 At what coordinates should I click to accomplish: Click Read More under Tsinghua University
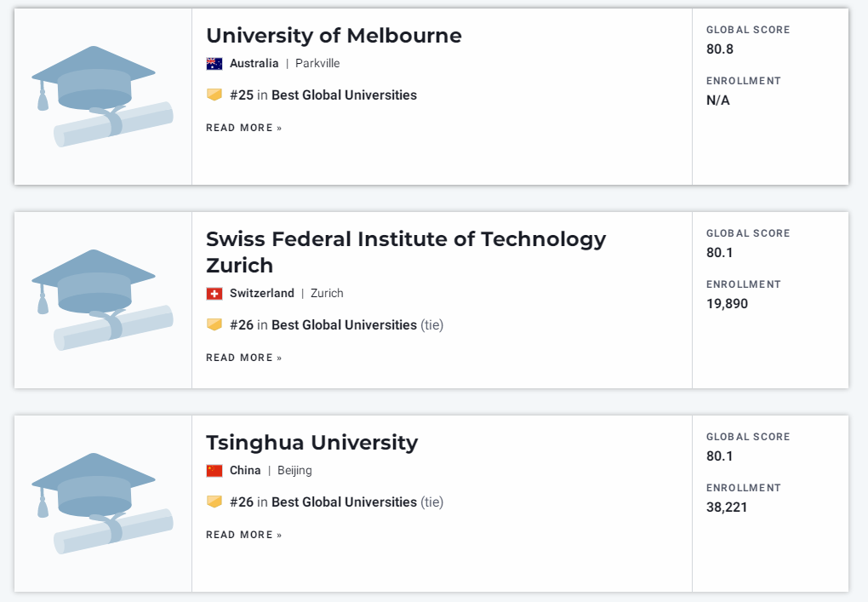pos(243,535)
